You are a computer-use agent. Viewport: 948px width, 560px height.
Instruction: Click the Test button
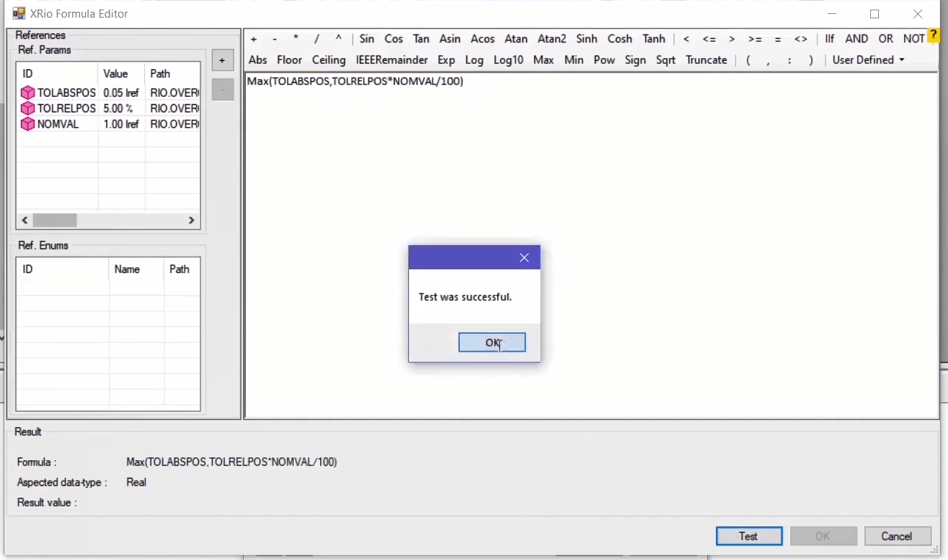(x=748, y=536)
